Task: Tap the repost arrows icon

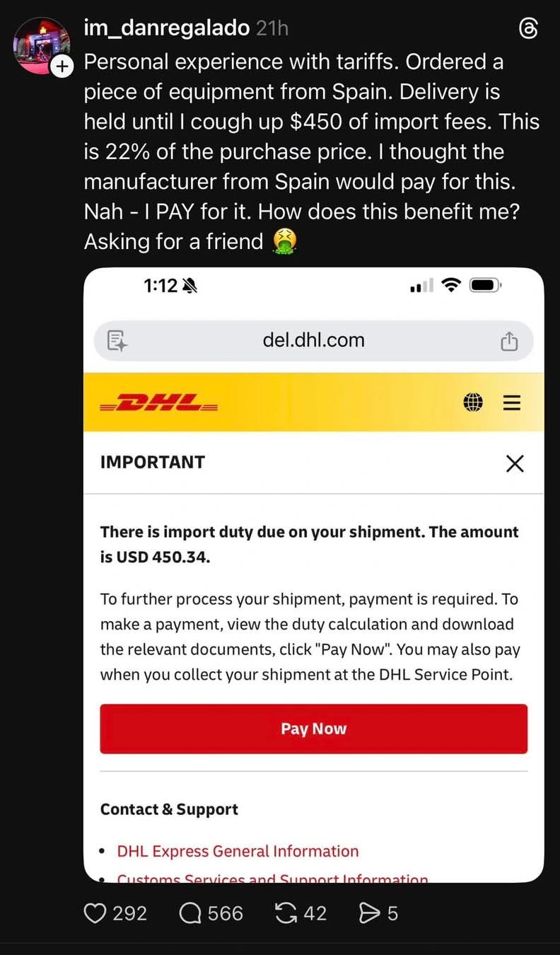Action: (286, 913)
